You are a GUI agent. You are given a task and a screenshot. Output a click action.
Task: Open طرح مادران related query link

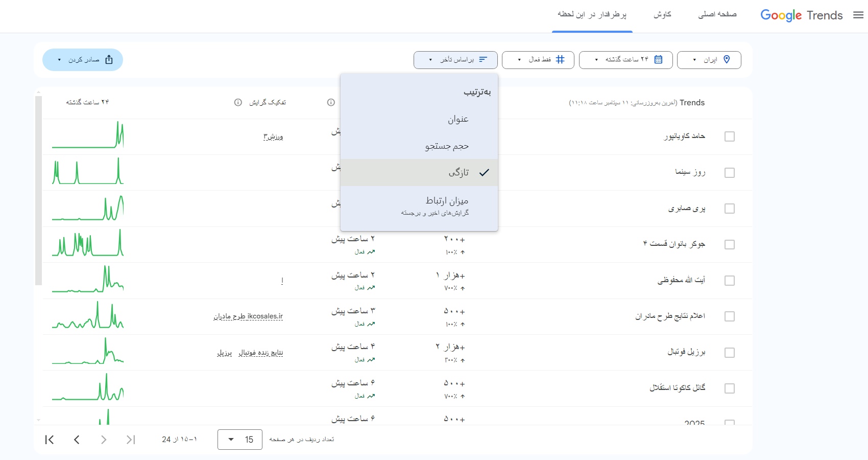pos(229,316)
